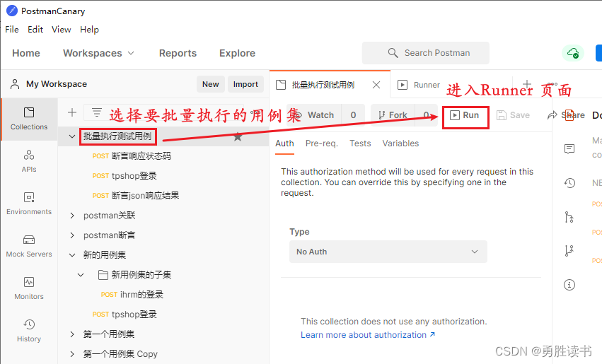The image size is (602, 364).
Task: Expand the postman断言 collection
Action: [71, 235]
